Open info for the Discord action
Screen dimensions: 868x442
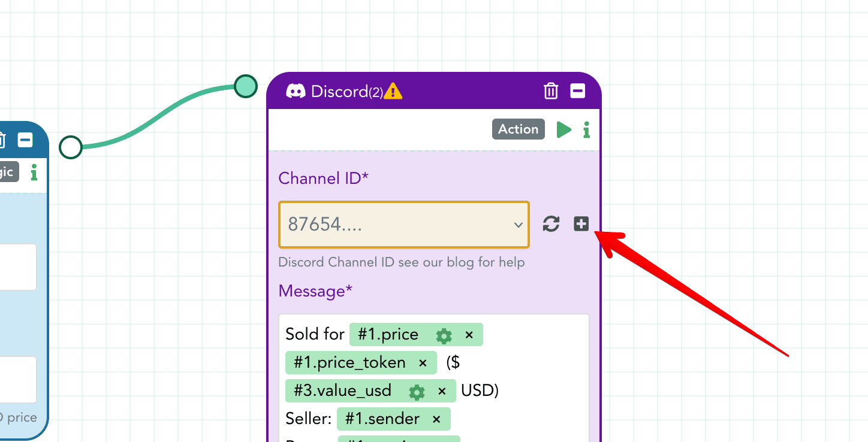point(587,129)
